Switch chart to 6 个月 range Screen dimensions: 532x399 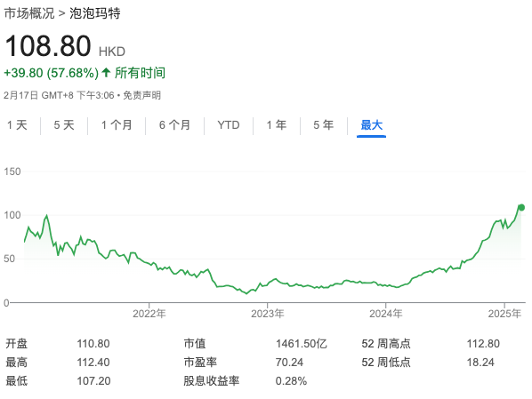coord(174,125)
